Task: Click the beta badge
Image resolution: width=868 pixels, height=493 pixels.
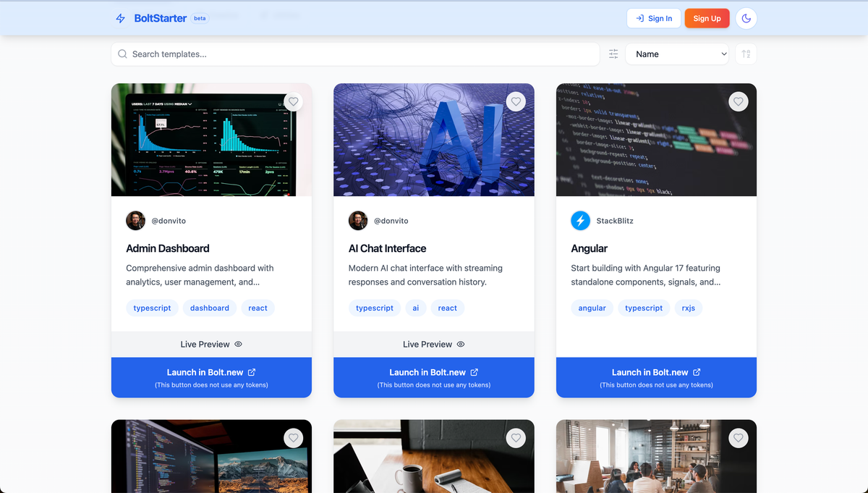Action: pos(200,18)
